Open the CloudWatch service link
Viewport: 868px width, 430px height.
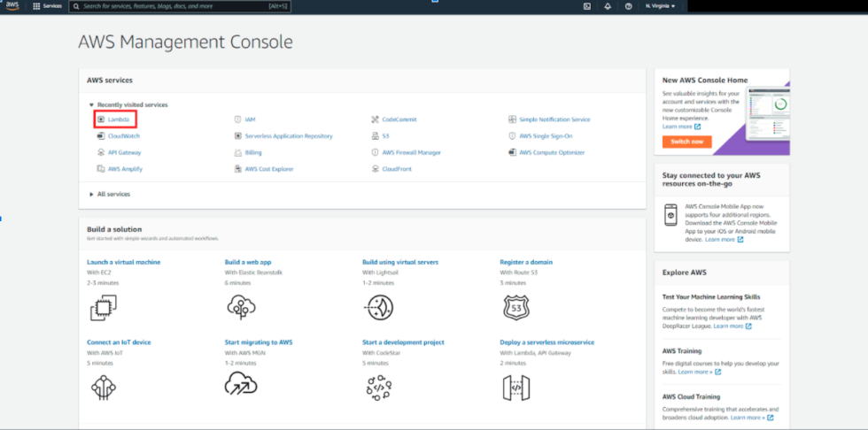point(123,136)
